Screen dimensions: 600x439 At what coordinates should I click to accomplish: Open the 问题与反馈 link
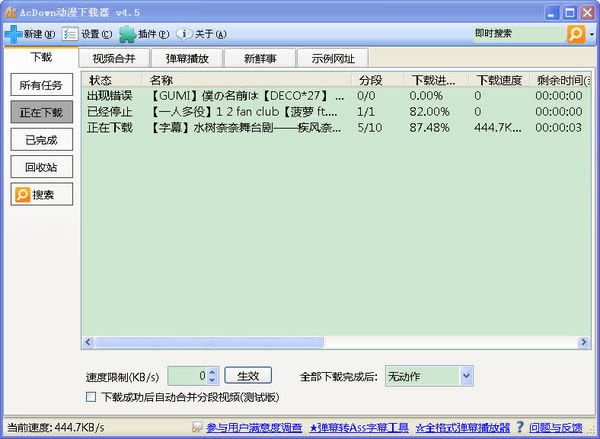coord(556,428)
